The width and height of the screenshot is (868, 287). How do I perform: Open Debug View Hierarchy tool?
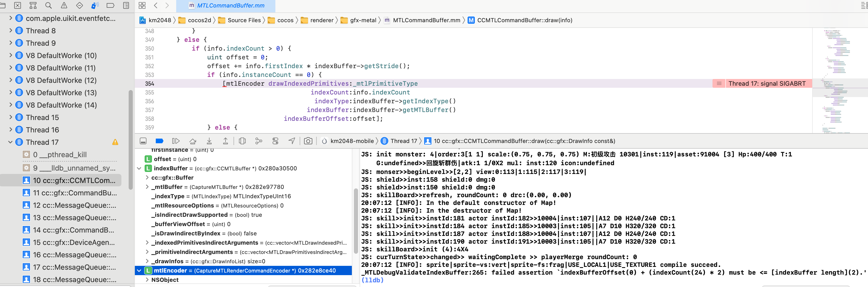[242, 141]
